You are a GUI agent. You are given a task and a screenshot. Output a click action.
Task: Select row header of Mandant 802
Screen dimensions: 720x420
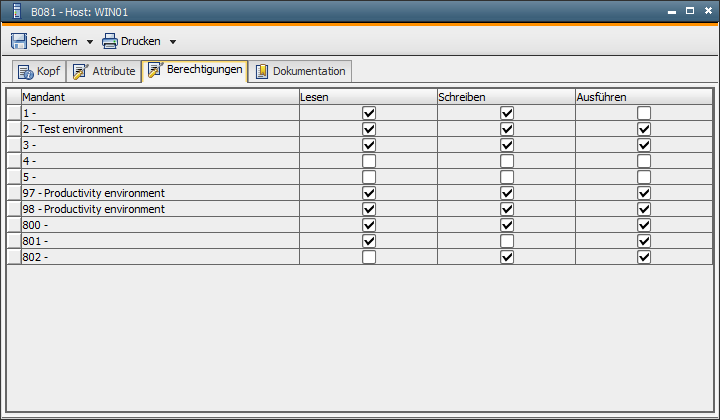(14, 257)
